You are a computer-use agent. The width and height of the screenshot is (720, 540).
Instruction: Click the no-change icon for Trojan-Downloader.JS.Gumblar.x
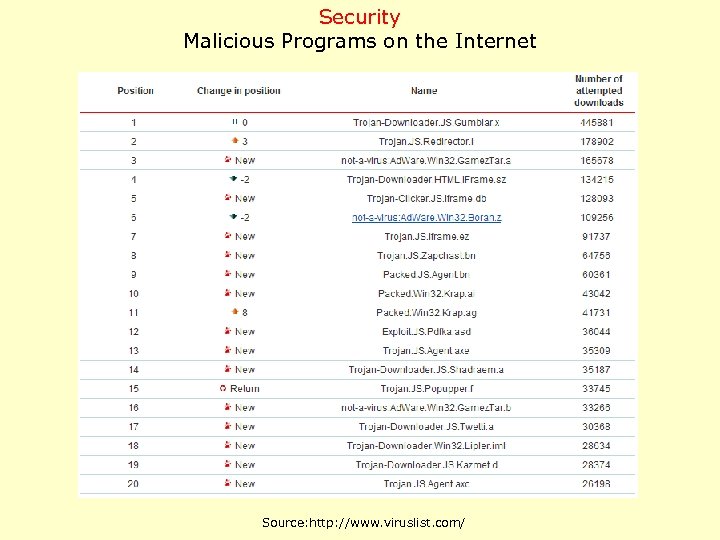click(234, 122)
